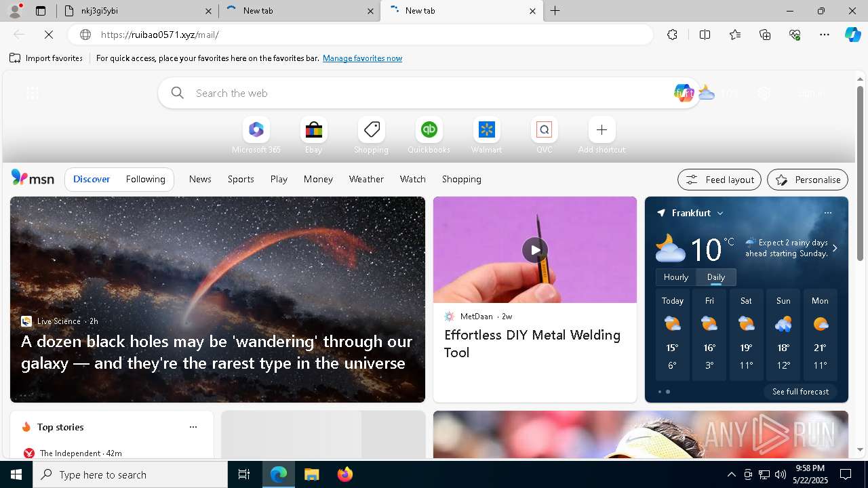The image size is (868, 488).
Task: Open the browser Extensions icon
Action: tap(672, 35)
